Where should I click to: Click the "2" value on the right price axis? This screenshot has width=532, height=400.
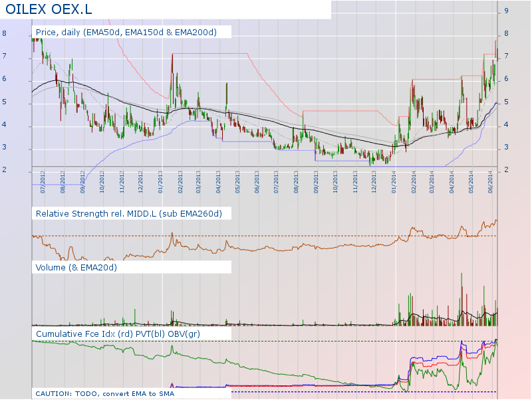pos(506,169)
